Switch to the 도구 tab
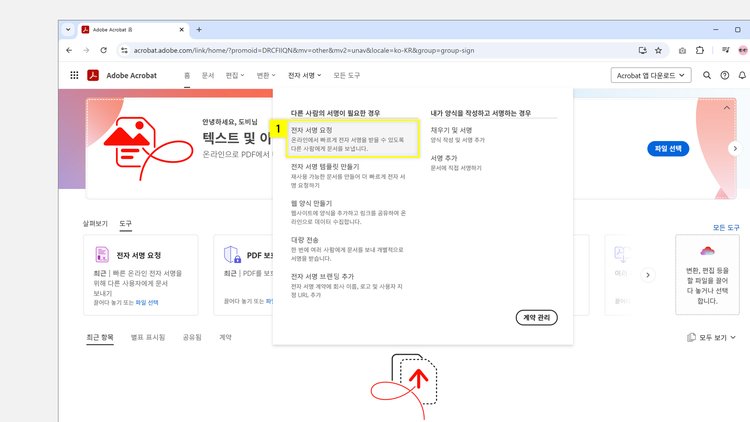 pyautogui.click(x=125, y=223)
